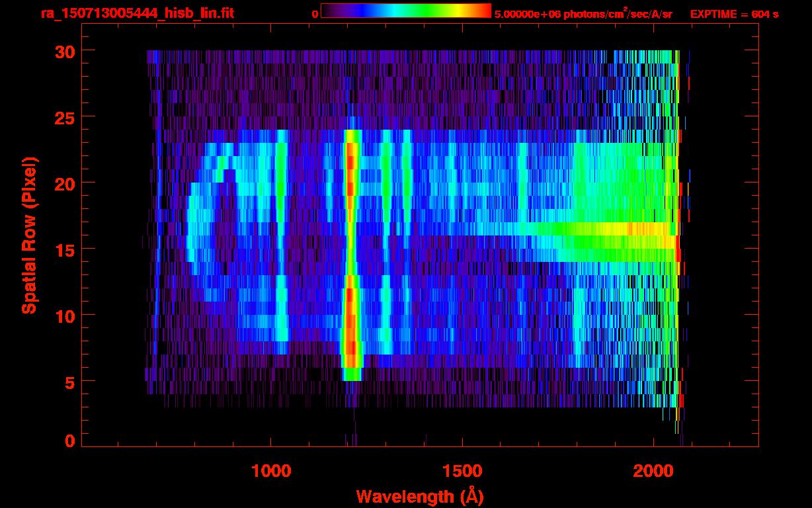Click the rainbow color scale bar
This screenshot has height=508, width=812.
point(405,11)
